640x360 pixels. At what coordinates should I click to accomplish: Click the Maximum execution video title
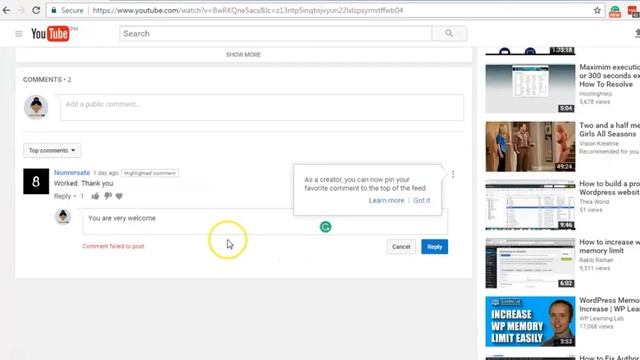point(609,76)
